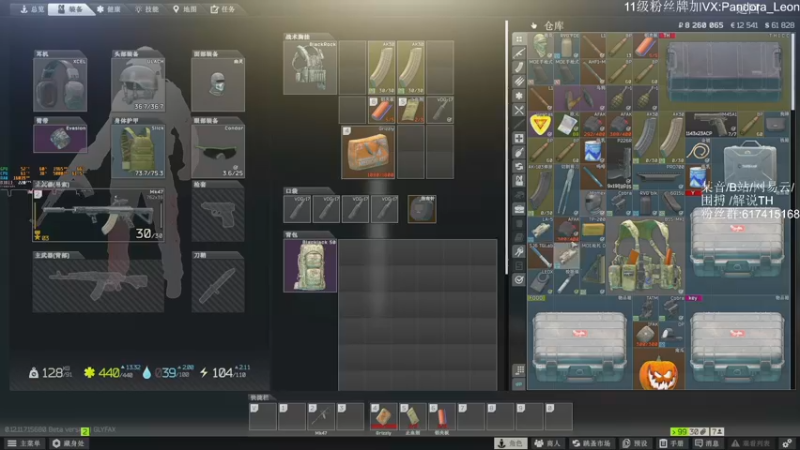800x450 pixels.
Task: Click the empty back weapon slot
Action: [x=98, y=286]
